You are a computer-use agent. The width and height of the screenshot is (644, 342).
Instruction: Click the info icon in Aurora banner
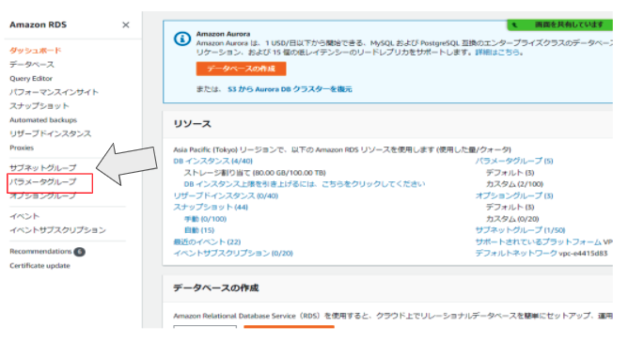pos(182,39)
